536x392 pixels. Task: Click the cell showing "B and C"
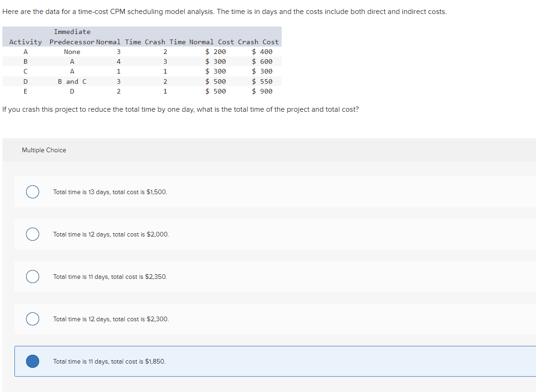click(x=72, y=81)
